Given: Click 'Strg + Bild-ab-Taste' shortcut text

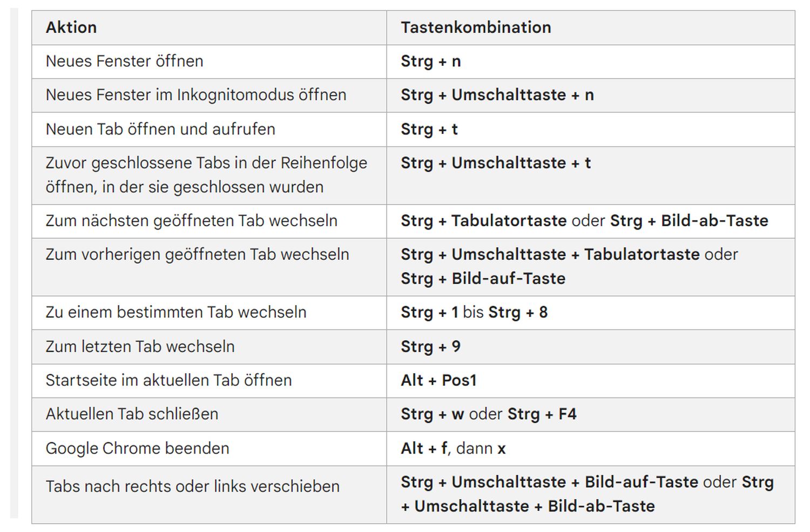Looking at the screenshot, I should pos(688,221).
